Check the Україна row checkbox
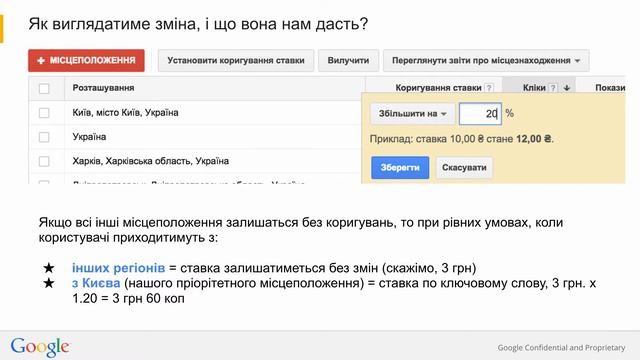The width and height of the screenshot is (640, 360). click(44, 137)
